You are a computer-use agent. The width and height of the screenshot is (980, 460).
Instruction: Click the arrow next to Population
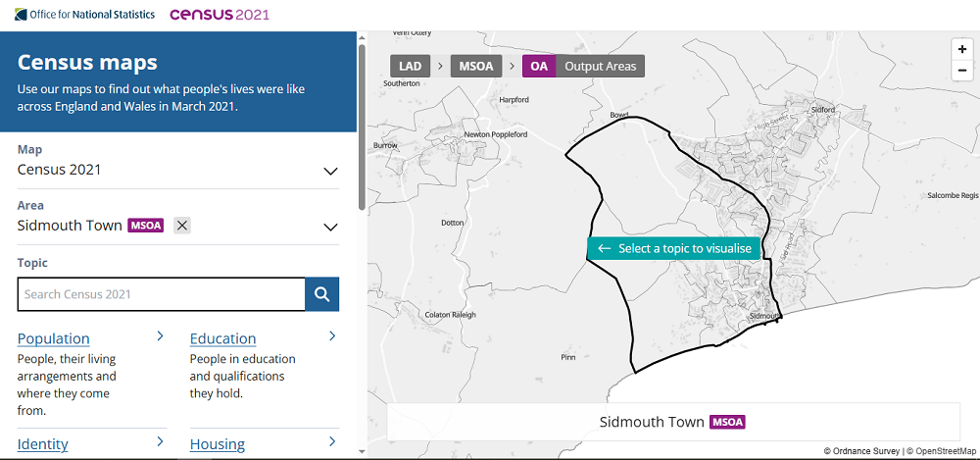[160, 336]
